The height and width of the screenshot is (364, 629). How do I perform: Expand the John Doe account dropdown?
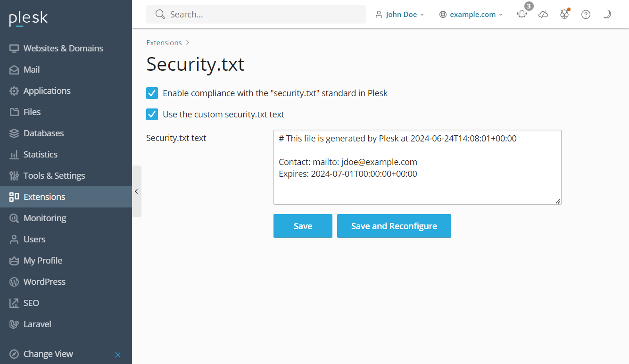(400, 14)
